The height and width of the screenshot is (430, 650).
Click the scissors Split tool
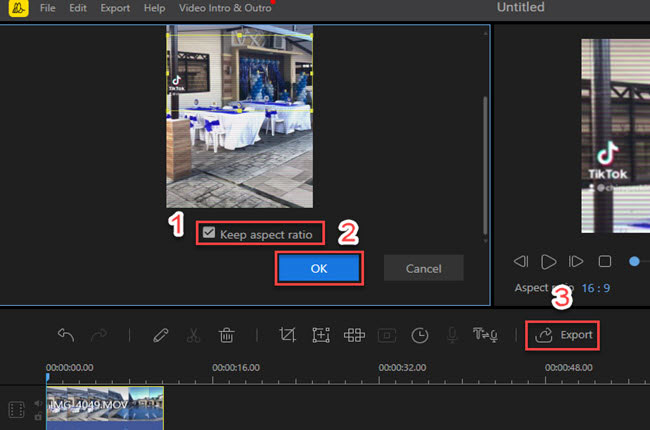[193, 335]
